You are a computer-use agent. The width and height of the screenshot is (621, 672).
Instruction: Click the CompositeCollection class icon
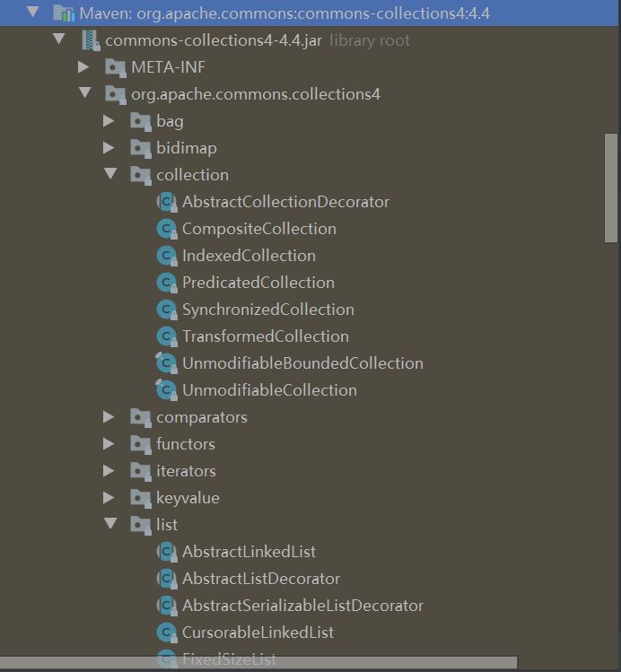tap(167, 230)
